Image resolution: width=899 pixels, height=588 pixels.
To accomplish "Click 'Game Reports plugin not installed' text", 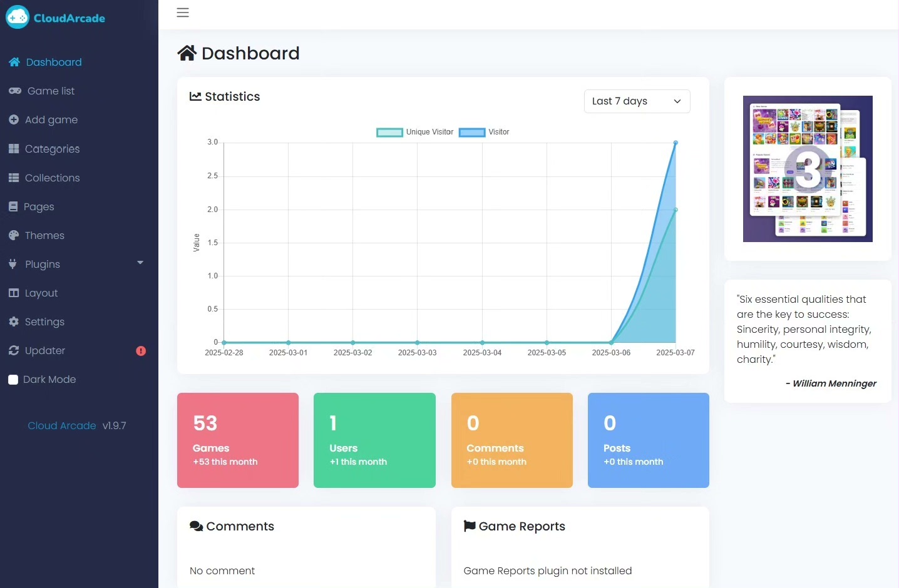I will tap(548, 570).
